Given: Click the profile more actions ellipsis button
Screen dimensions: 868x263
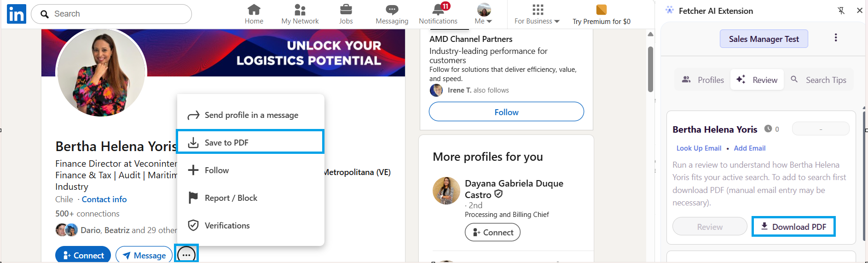Looking at the screenshot, I should coord(186,254).
